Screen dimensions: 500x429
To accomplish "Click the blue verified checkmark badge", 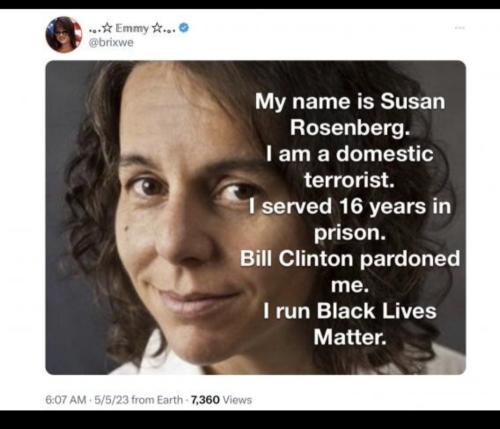I will click(x=184, y=28).
